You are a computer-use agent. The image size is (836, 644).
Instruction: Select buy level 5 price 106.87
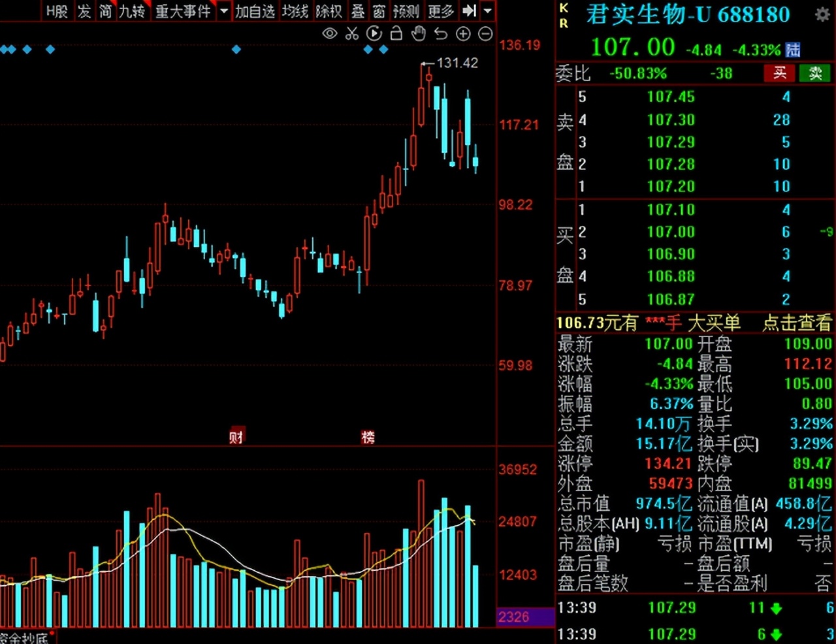(671, 300)
